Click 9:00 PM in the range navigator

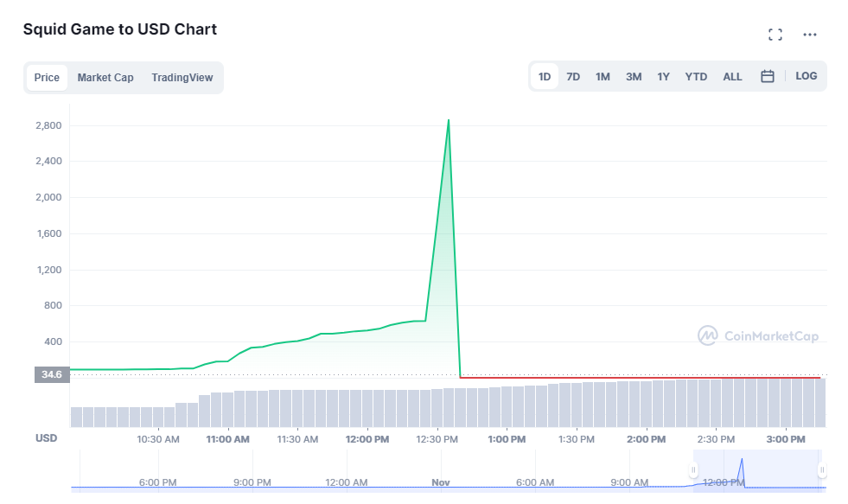[x=252, y=482]
